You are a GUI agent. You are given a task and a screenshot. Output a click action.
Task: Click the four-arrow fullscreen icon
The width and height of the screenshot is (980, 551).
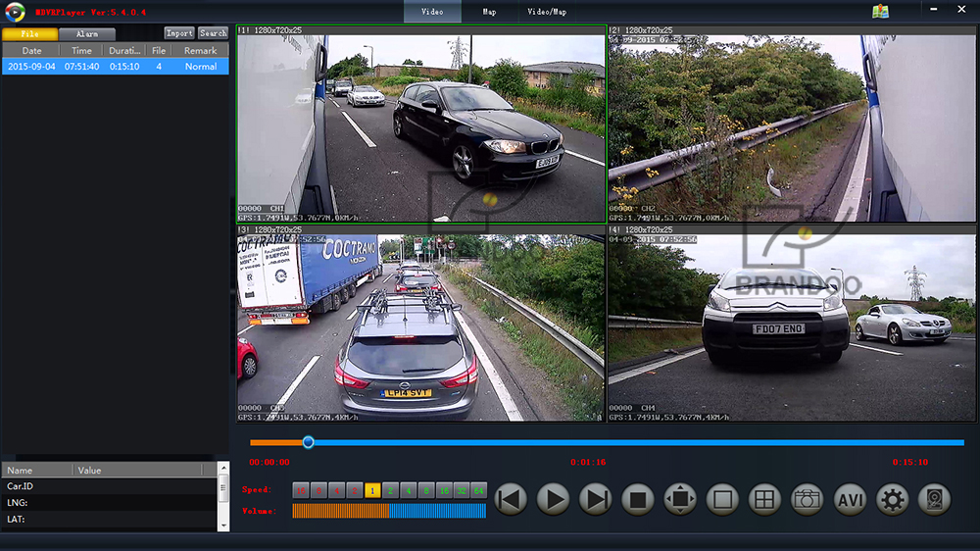coord(680,499)
